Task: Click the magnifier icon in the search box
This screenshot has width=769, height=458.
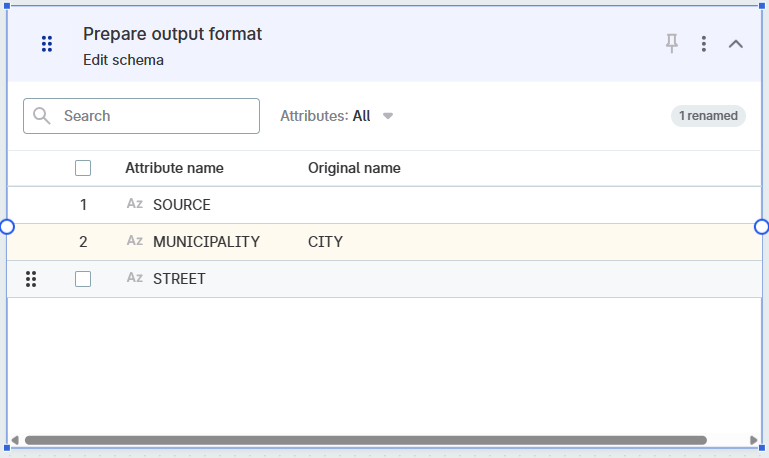Action: tap(41, 116)
